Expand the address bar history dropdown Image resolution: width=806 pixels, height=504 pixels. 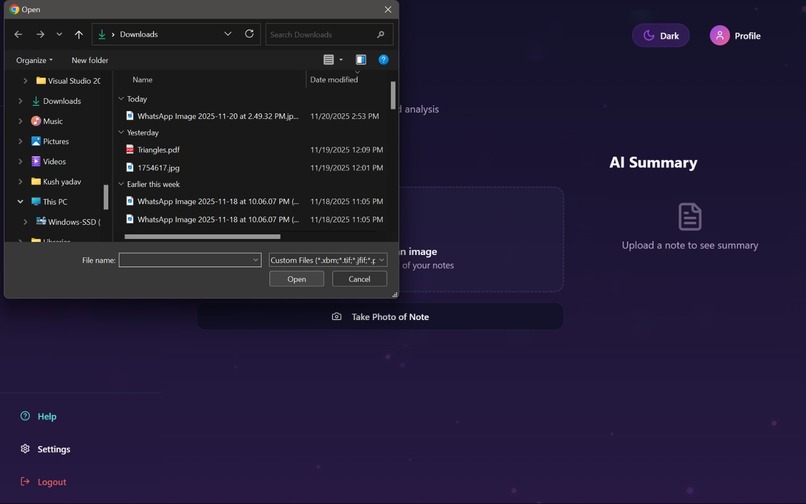point(228,34)
